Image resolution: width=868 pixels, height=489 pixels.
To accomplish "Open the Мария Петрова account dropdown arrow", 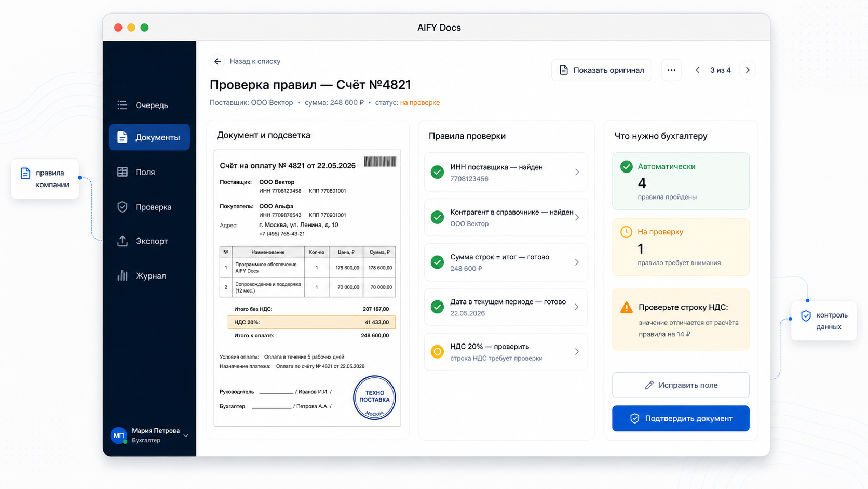I will (186, 435).
